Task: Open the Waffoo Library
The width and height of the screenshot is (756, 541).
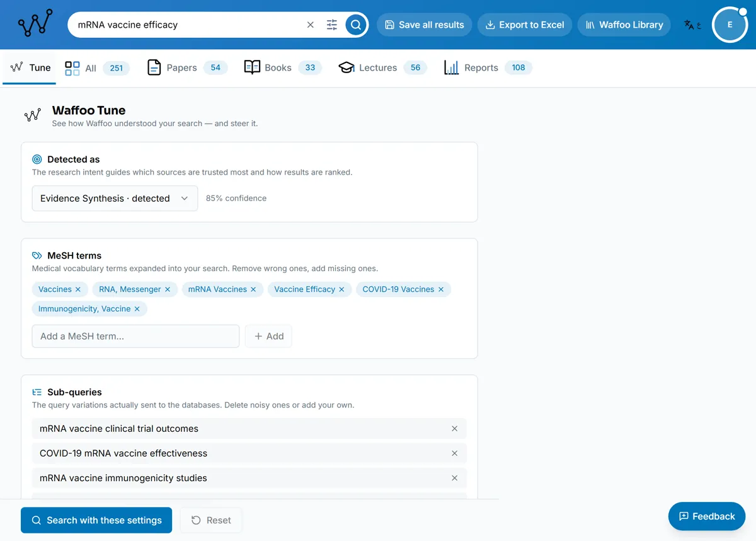Action: (624, 25)
